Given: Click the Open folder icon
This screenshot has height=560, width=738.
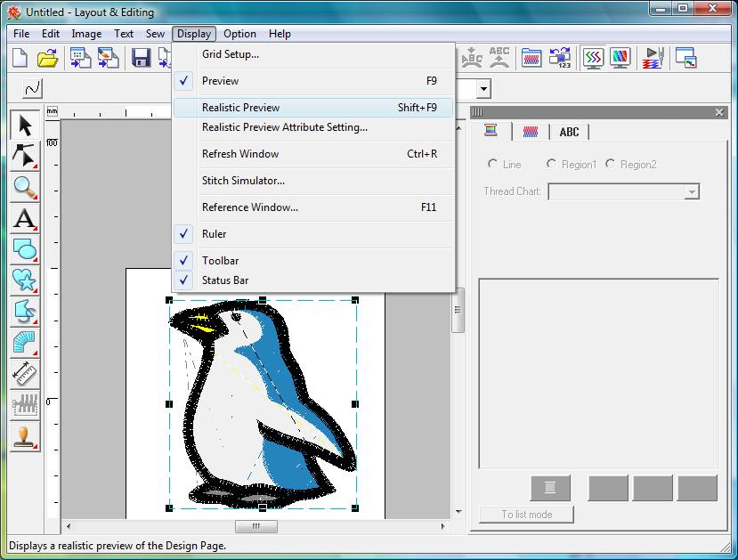Looking at the screenshot, I should click(47, 58).
